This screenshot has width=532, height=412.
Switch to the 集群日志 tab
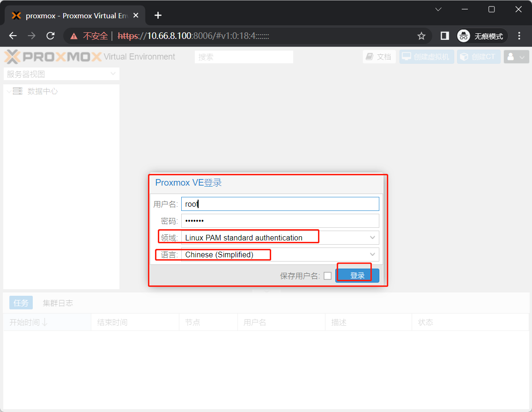58,303
